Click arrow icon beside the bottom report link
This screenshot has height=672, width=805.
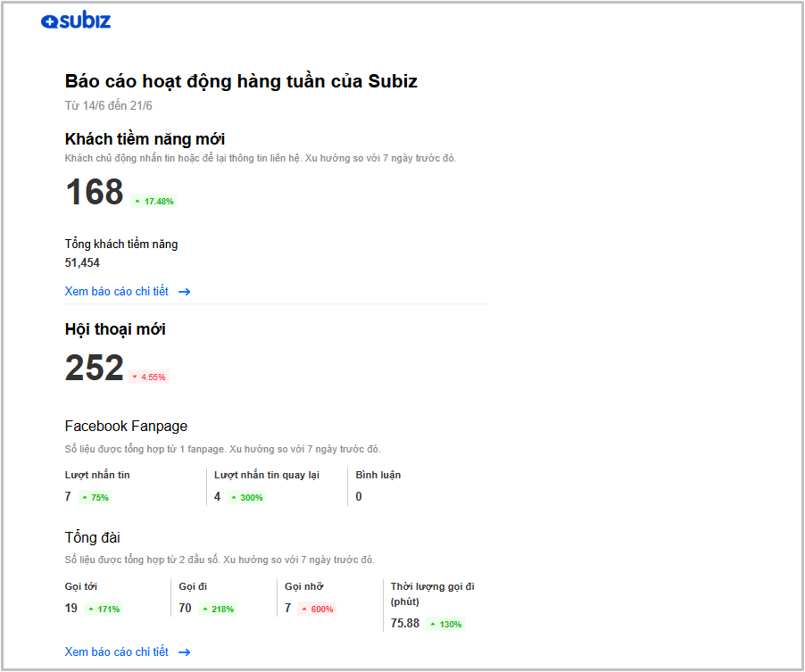coord(184,652)
